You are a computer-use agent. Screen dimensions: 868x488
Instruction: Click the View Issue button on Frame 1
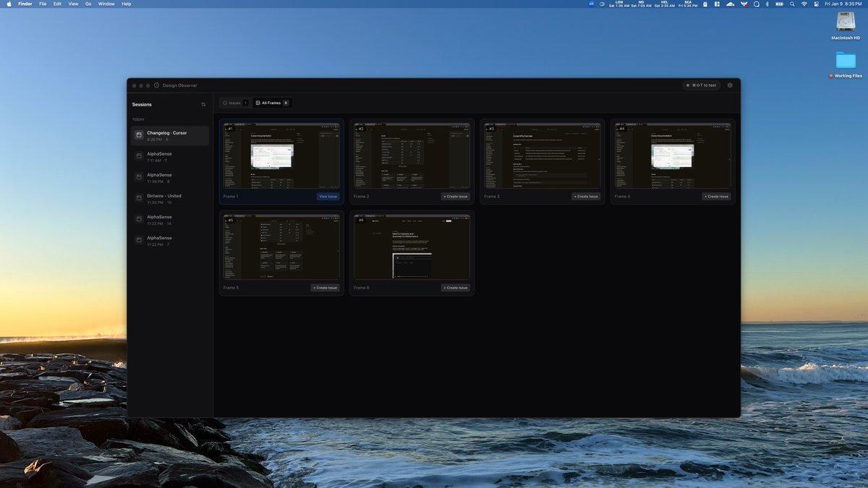328,196
